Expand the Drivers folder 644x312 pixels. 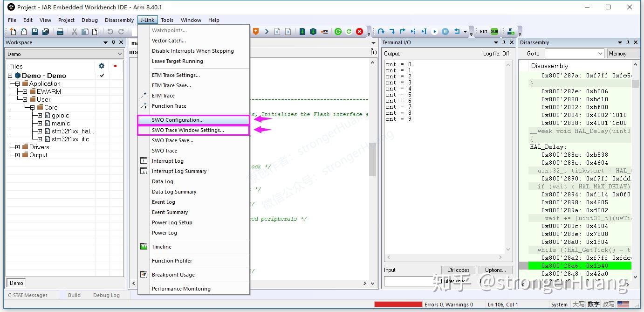(17, 147)
